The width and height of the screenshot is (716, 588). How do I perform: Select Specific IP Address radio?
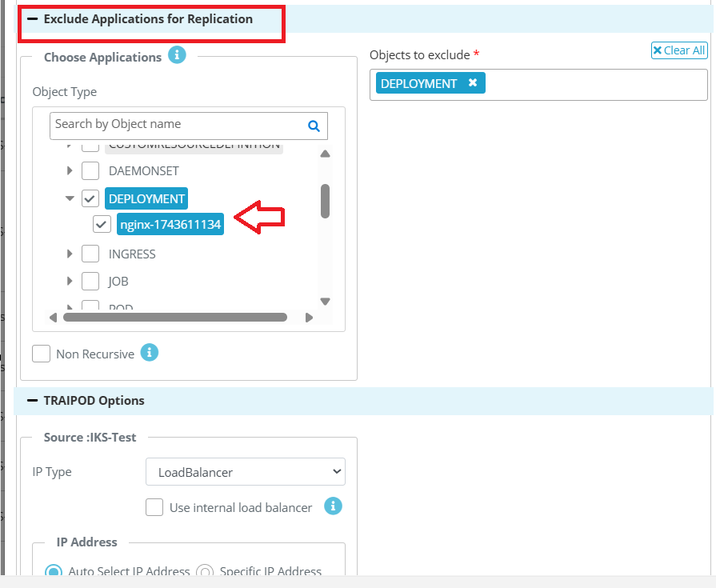click(205, 571)
